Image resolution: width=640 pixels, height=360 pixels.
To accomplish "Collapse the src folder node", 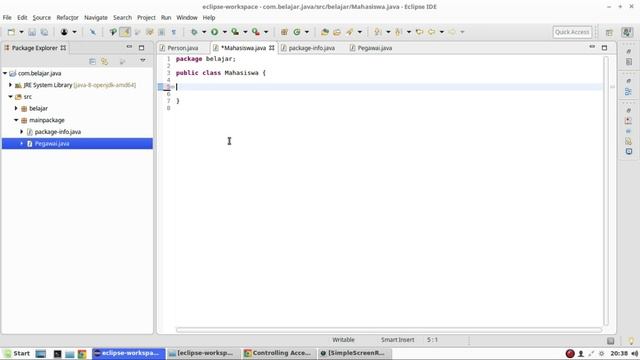I will pos(10,97).
